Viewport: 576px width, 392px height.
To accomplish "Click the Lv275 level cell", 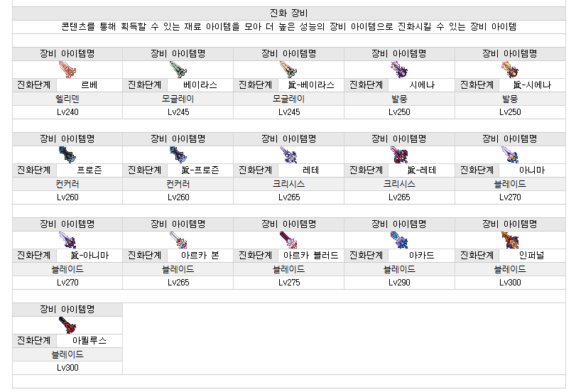I will pos(288,282).
